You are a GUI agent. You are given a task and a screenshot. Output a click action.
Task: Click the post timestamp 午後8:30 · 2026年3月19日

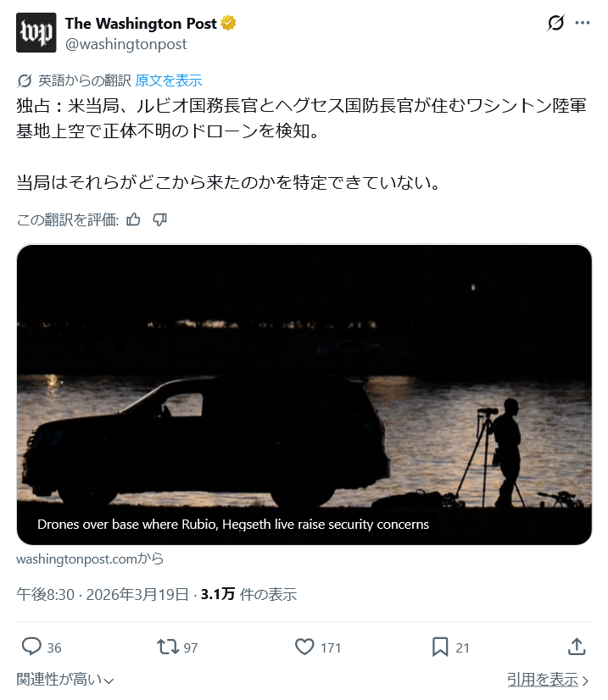pos(103,594)
